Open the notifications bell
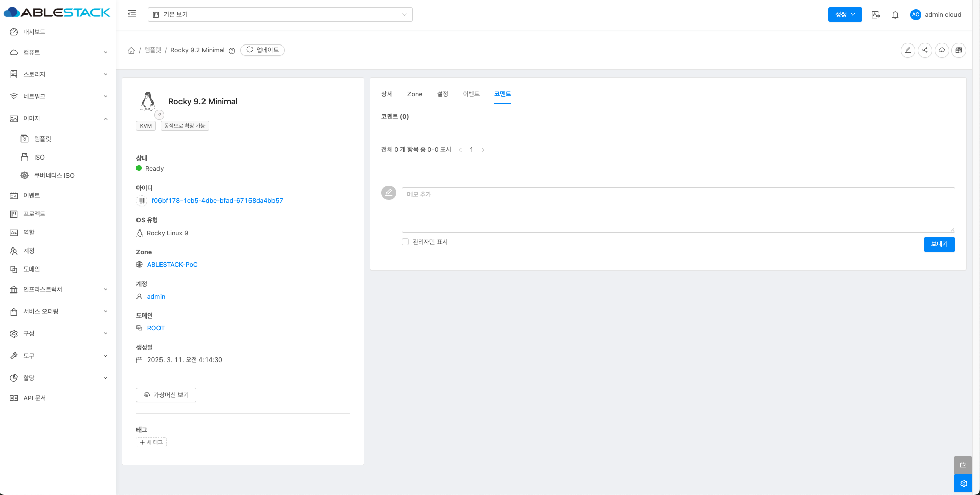 click(x=895, y=15)
